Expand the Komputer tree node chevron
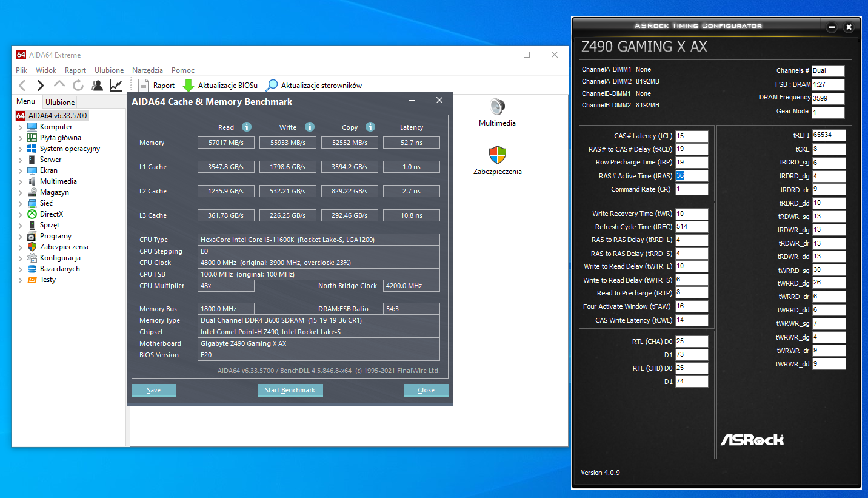 pos(21,127)
